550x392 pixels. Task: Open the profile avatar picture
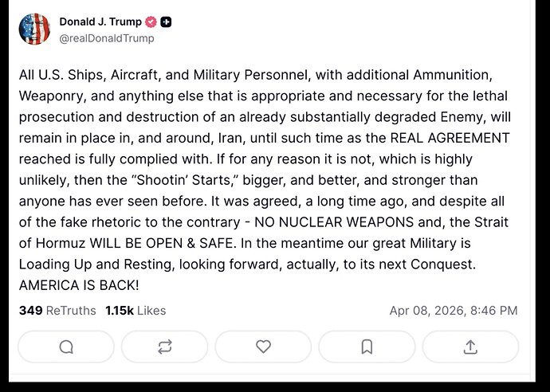34,29
